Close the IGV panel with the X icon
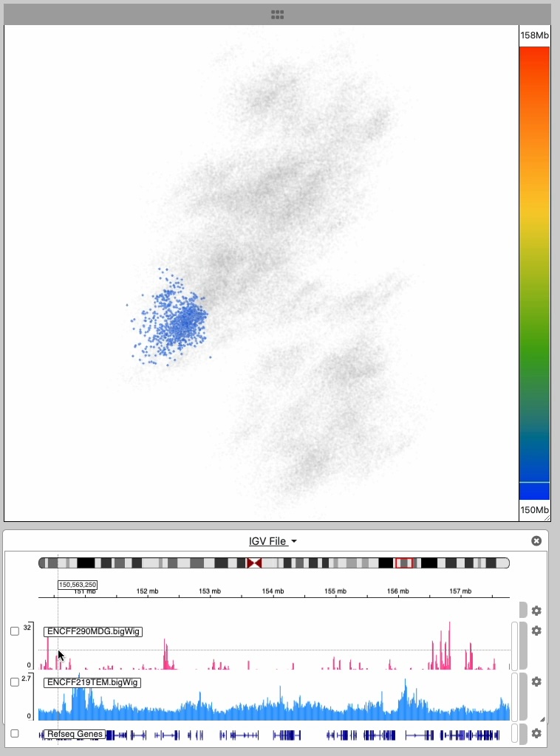The width and height of the screenshot is (560, 756). [x=536, y=541]
